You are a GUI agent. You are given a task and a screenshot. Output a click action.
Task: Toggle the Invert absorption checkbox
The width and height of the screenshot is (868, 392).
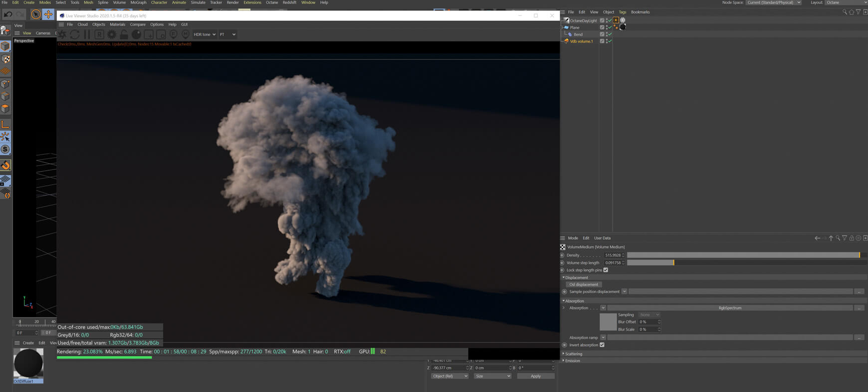[x=602, y=345]
